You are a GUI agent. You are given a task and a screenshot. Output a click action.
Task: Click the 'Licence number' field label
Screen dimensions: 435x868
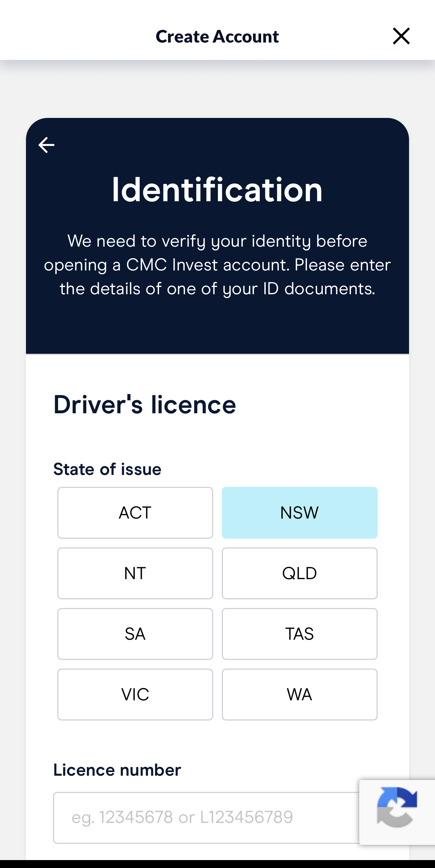[x=117, y=770]
